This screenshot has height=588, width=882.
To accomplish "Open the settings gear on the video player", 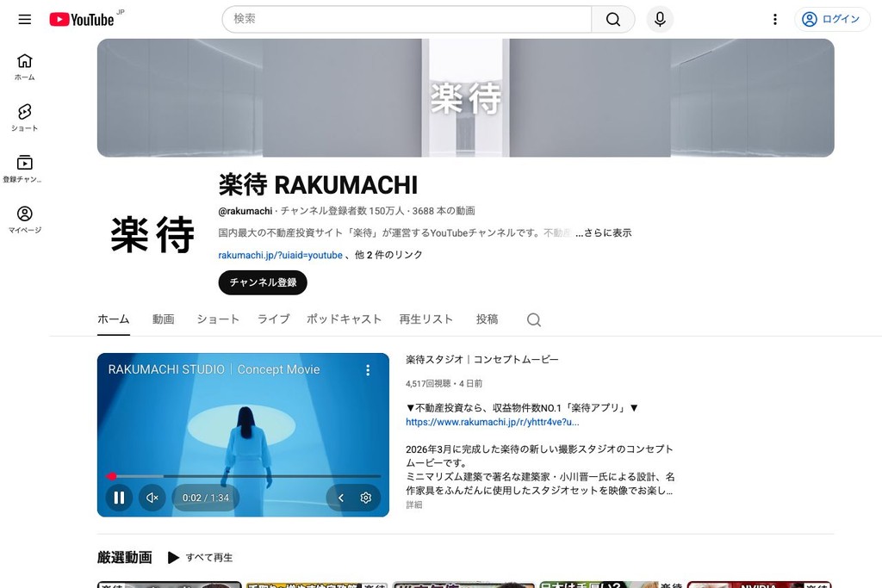I will [365, 498].
